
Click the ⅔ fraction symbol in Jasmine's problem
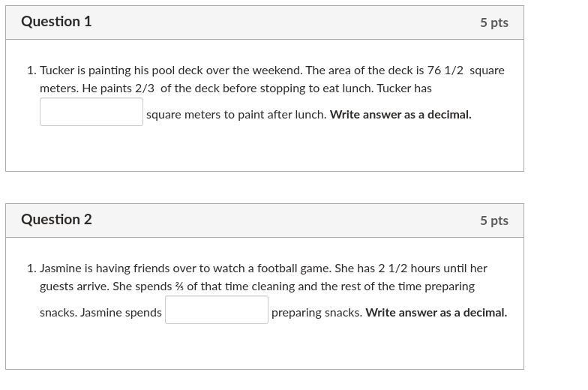[179, 286]
